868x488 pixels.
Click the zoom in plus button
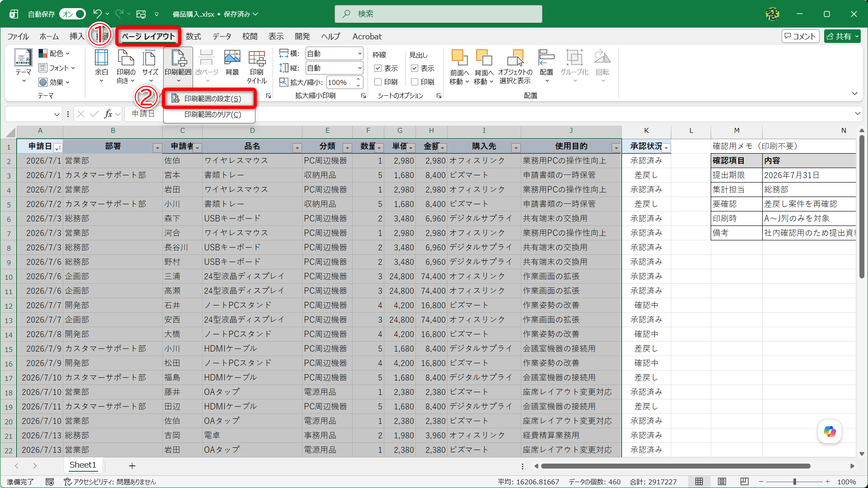click(x=827, y=482)
